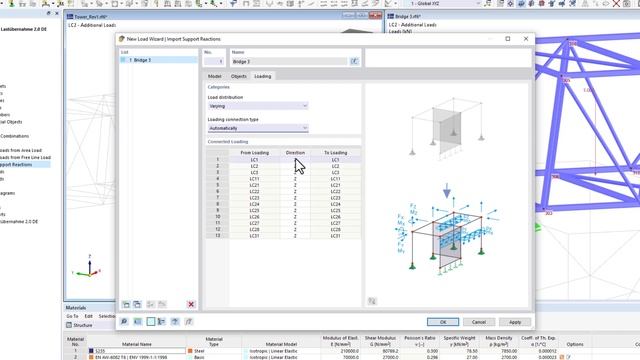This screenshot has width=640, height=360.
Task: Open units and decimal places icon in dialog footer
Action: click(138, 322)
